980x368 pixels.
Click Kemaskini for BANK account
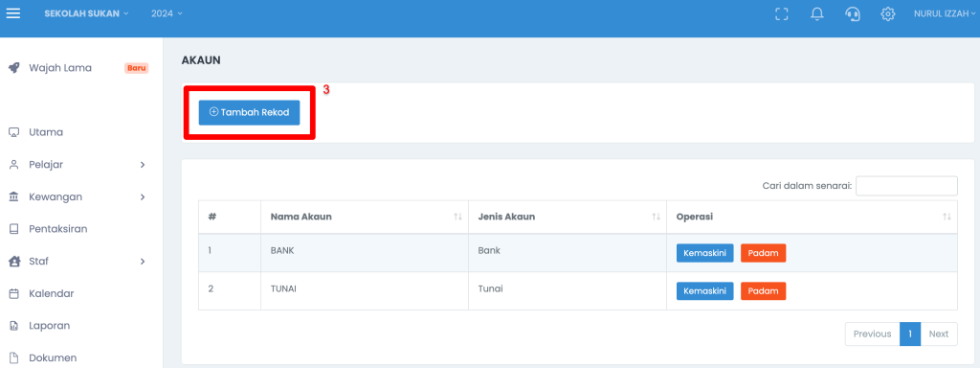point(704,253)
